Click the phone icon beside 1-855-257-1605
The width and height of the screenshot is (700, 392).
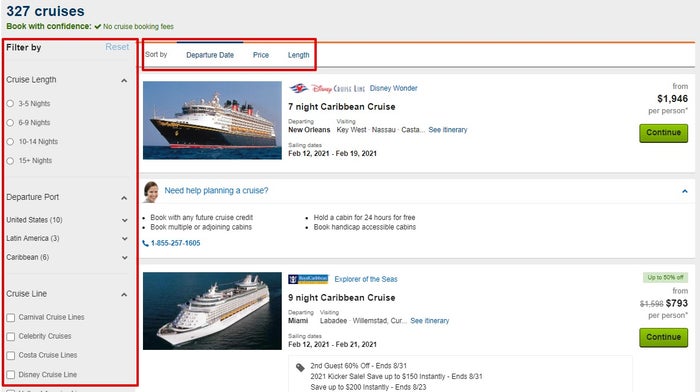click(146, 243)
